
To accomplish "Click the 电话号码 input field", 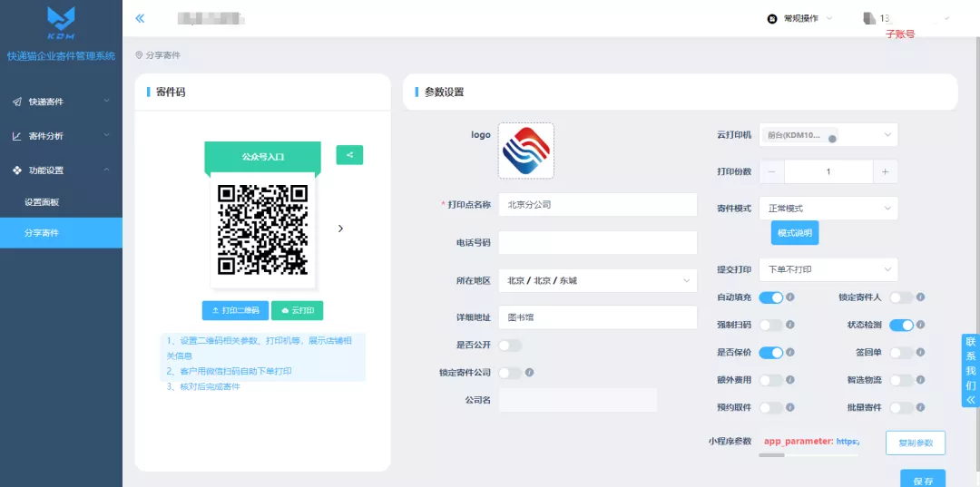I will [597, 242].
